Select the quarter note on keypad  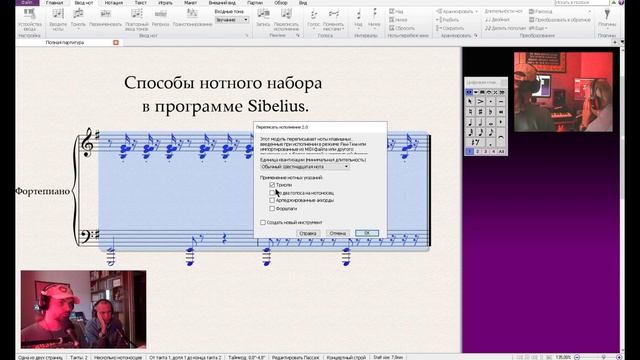pyautogui.click(x=470, y=122)
